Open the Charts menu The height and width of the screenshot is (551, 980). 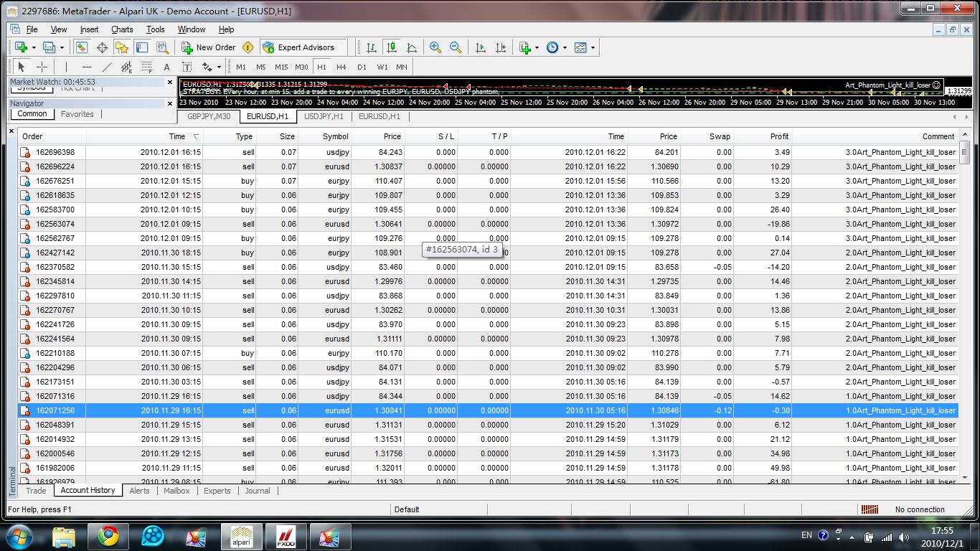122,29
